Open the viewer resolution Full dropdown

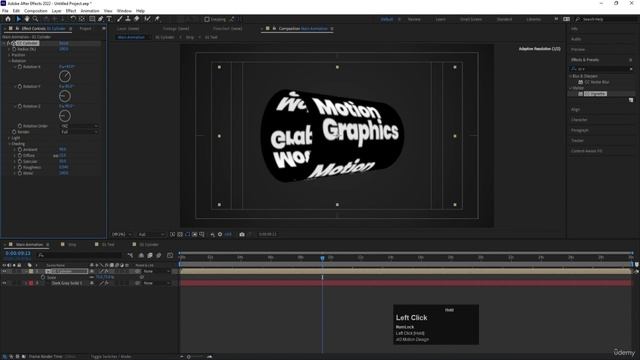(151, 234)
